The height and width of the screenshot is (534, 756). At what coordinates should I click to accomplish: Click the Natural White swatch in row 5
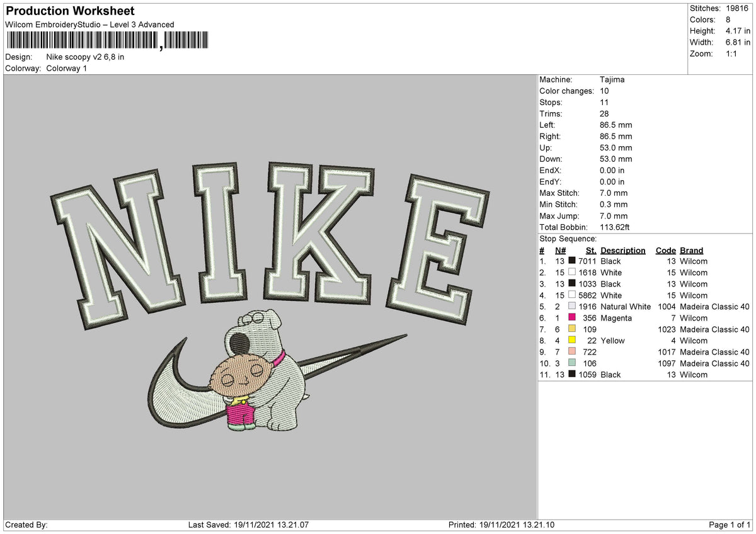[x=572, y=307]
